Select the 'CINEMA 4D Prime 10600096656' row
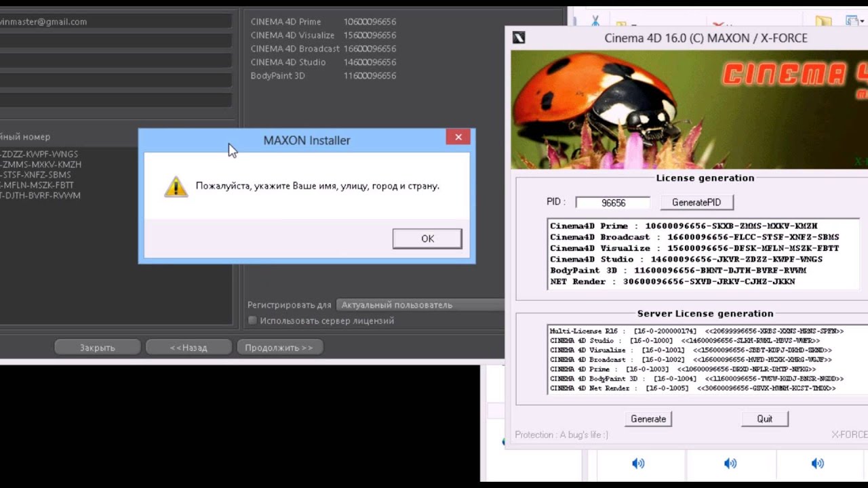868x488 pixels. pos(323,22)
